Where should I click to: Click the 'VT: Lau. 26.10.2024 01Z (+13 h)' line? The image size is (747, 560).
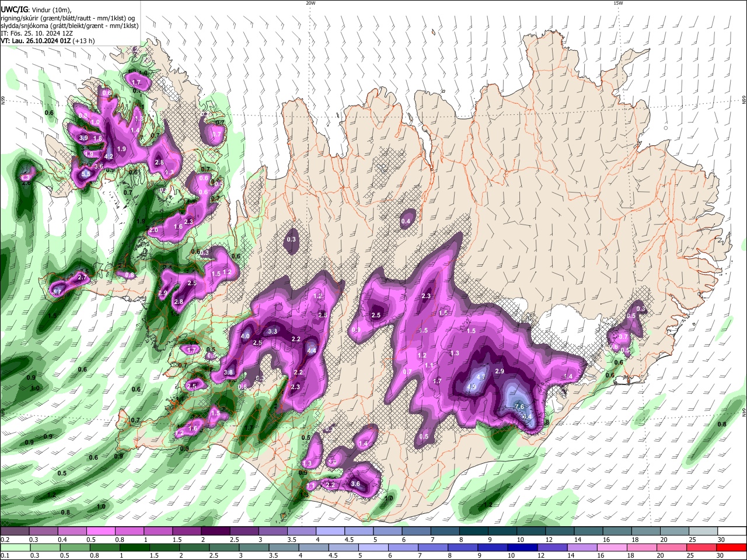[48, 41]
